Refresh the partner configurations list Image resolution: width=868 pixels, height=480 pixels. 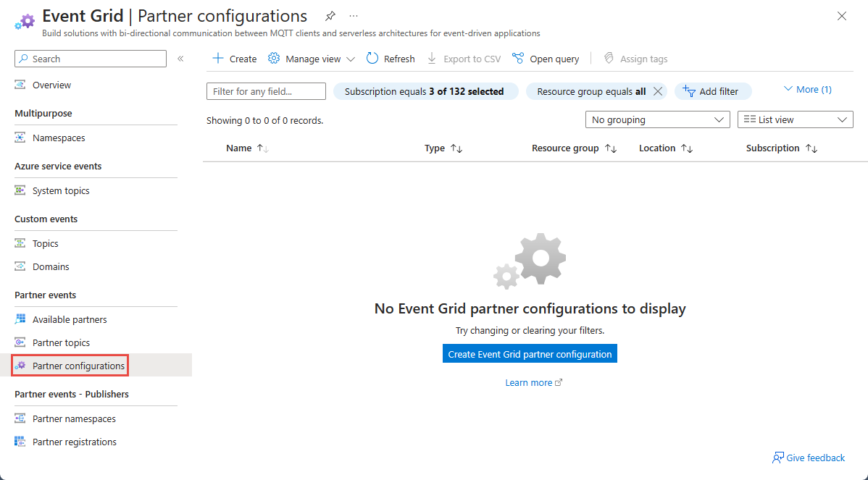pos(391,59)
